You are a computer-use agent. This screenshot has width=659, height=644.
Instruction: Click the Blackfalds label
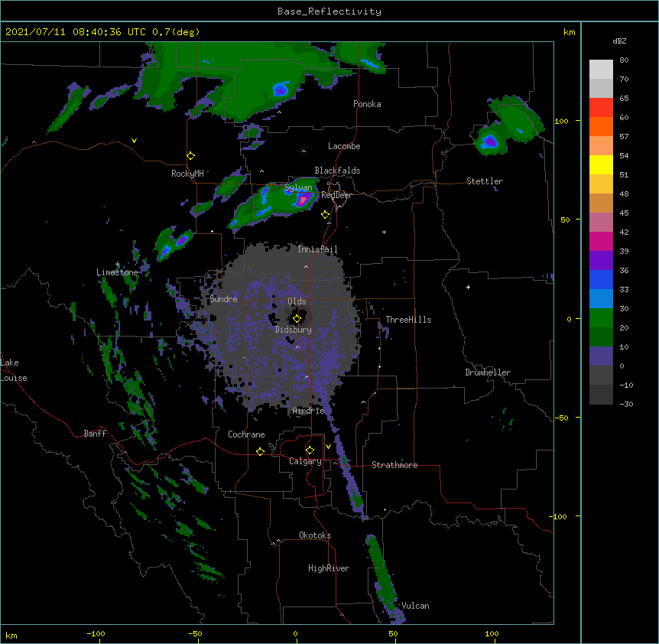tap(337, 171)
